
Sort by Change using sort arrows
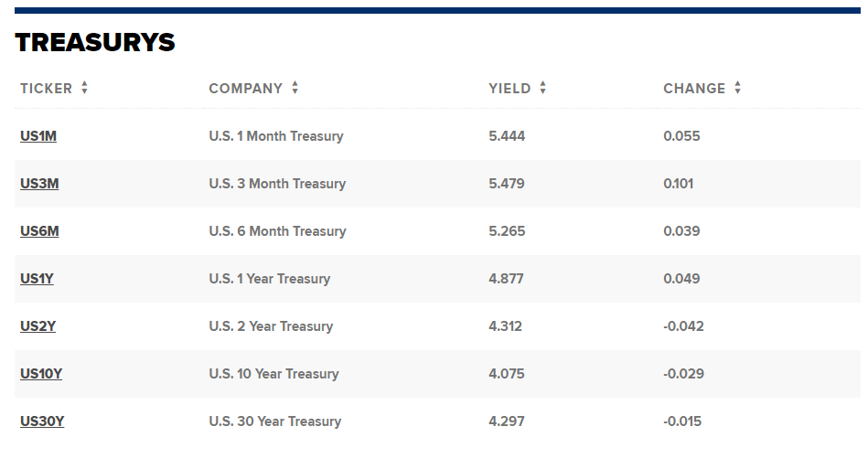click(738, 88)
